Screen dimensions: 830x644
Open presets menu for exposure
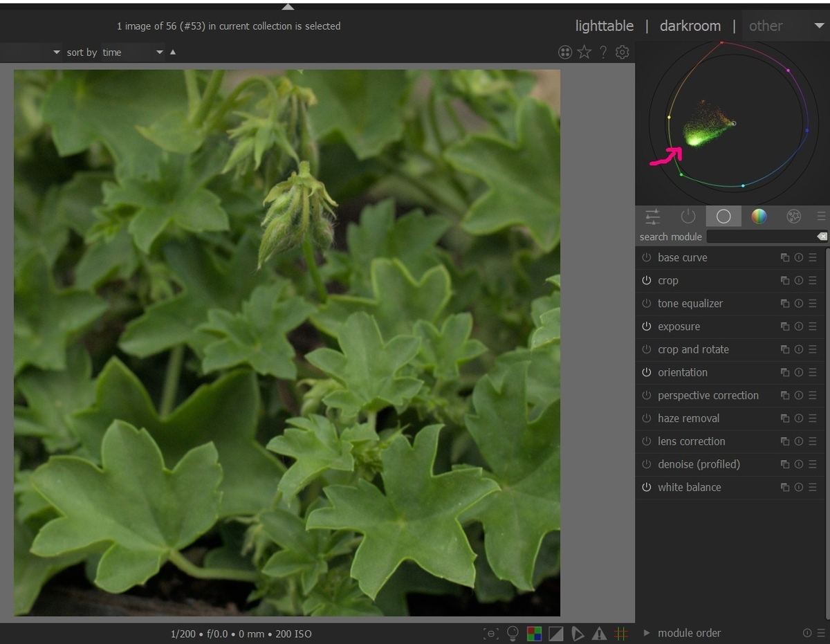812,326
